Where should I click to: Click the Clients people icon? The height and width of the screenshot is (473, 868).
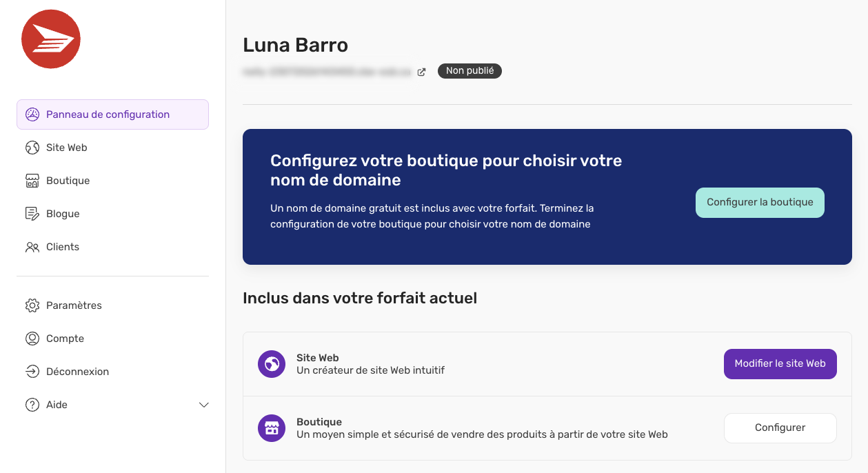point(32,247)
